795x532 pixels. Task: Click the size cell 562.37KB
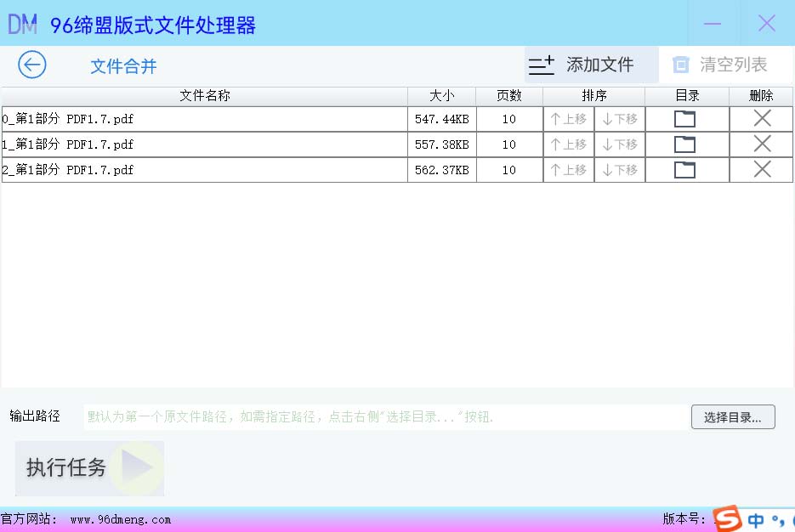coord(441,170)
